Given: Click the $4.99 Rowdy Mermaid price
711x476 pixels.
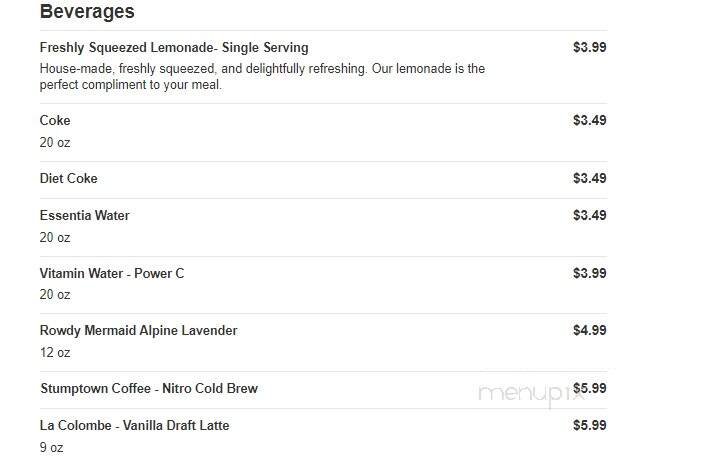Looking at the screenshot, I should [x=589, y=330].
